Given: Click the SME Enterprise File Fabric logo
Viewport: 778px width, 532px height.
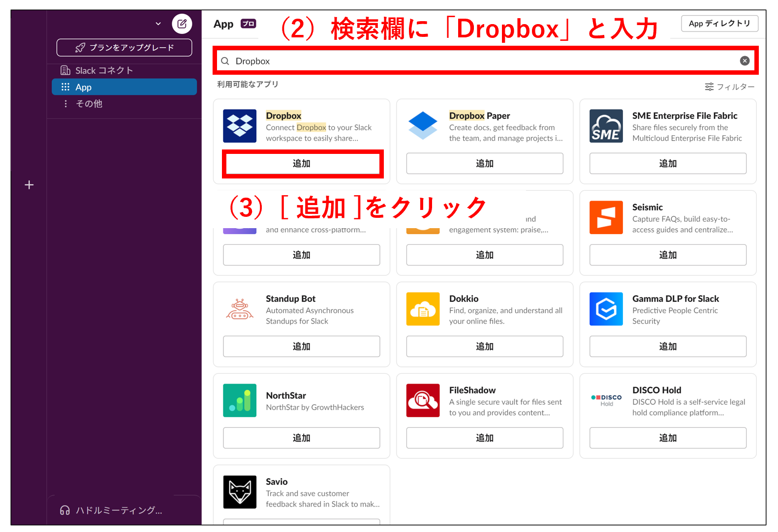Looking at the screenshot, I should 606,126.
